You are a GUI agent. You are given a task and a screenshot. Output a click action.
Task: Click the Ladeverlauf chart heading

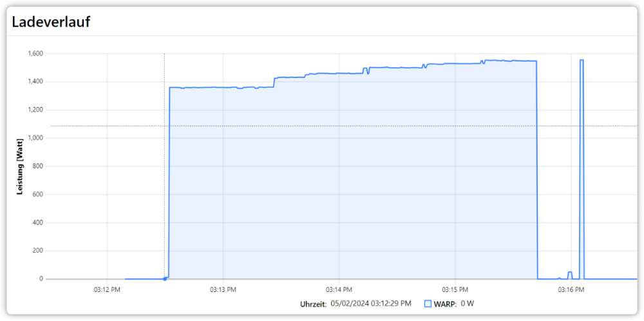pyautogui.click(x=51, y=22)
